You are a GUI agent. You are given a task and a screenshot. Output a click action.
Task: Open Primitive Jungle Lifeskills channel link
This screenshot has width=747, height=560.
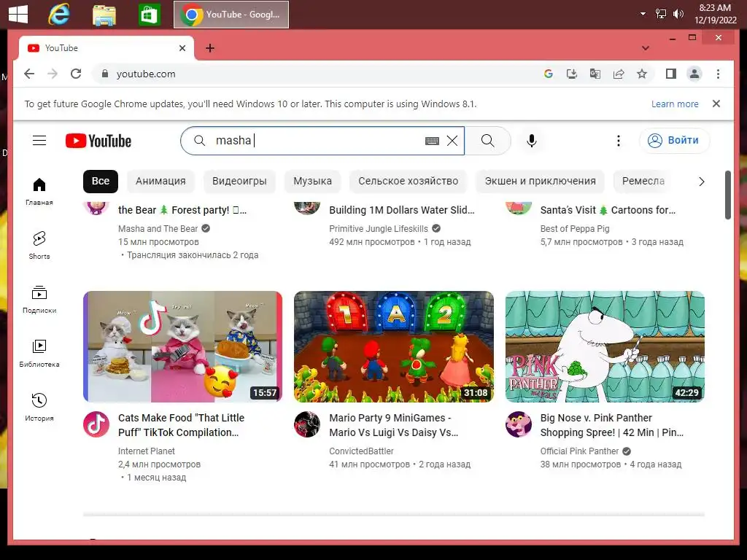point(379,228)
